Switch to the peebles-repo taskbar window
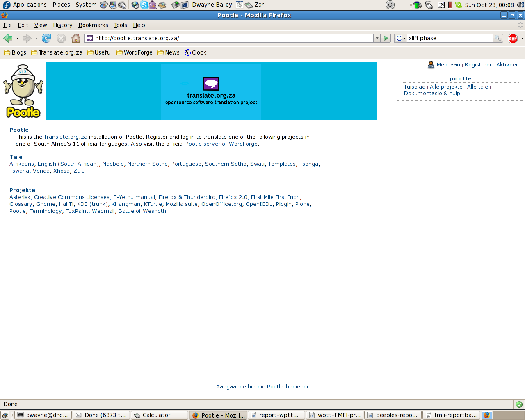Viewport: 525px width, 420px height. click(393, 415)
